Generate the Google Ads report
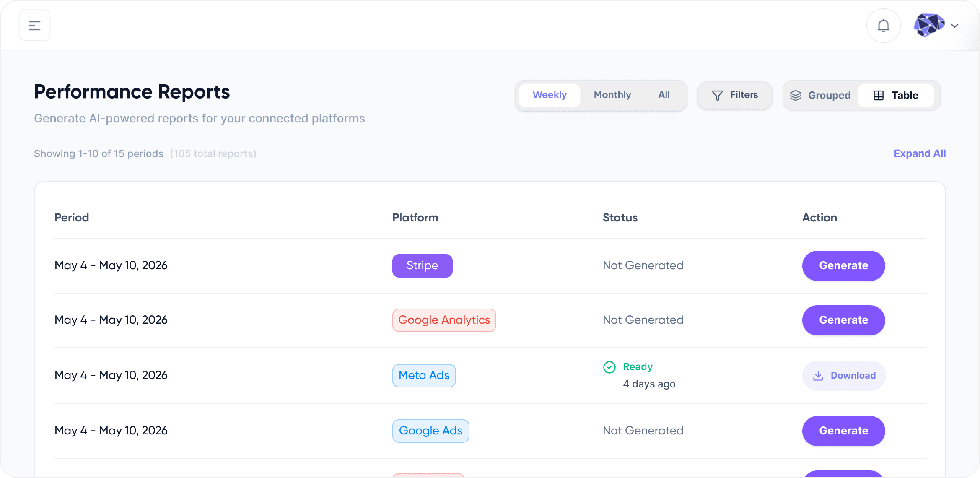Screen dimensions: 980x478 click(x=843, y=431)
